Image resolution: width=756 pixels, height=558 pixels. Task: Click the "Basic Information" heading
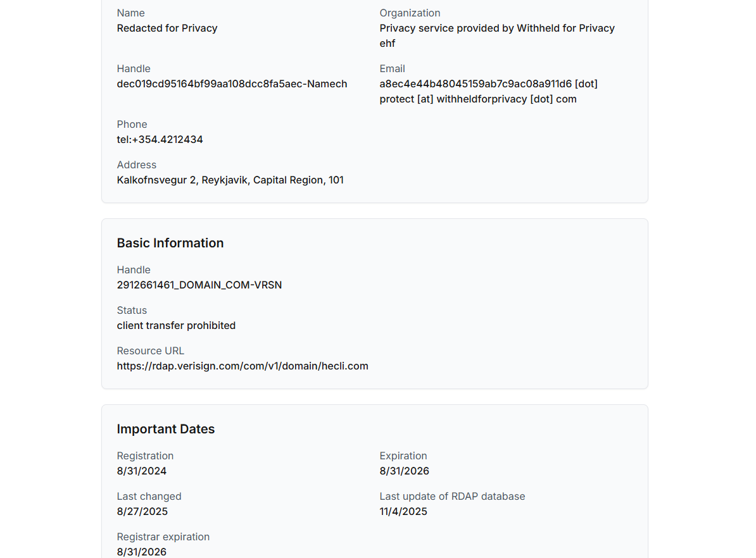170,243
